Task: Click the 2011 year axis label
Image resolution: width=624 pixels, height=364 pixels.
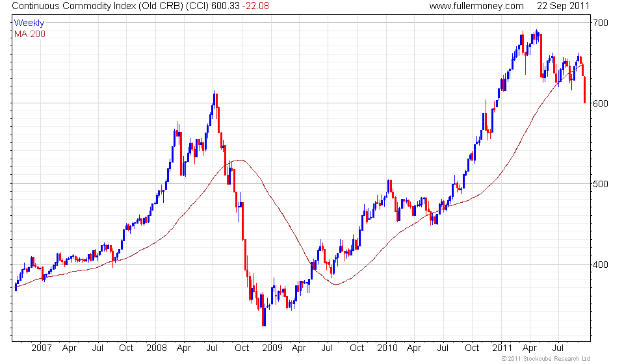Action: pyautogui.click(x=502, y=348)
